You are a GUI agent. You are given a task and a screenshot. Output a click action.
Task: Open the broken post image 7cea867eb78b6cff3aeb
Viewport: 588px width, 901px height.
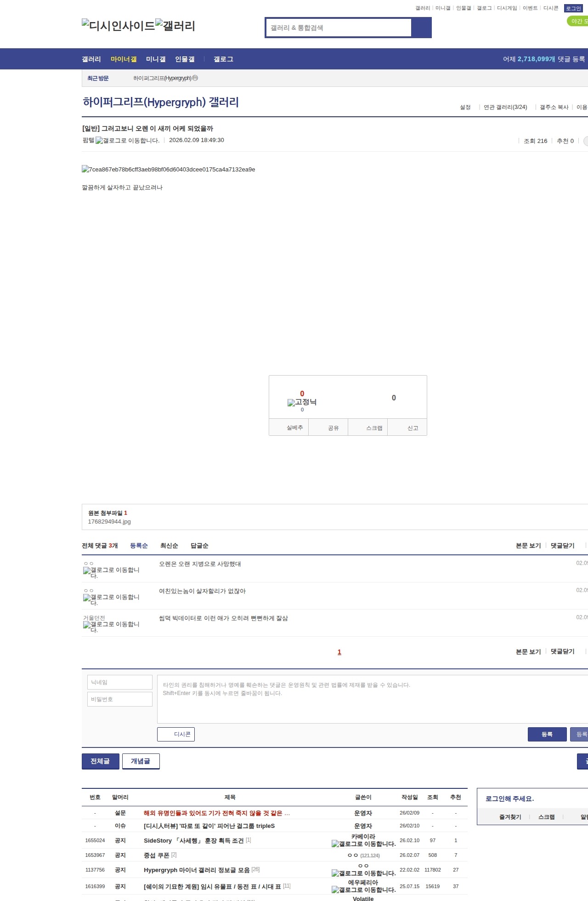168,169
